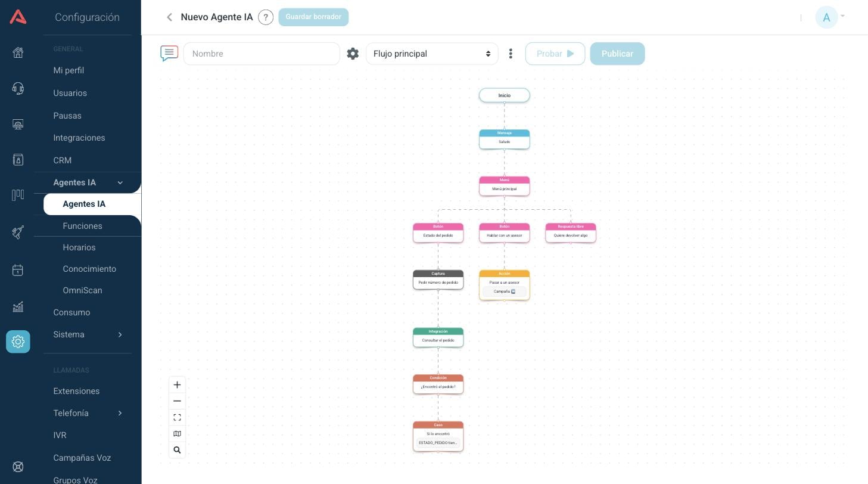Expand the Telefonía submenu
The width and height of the screenshot is (868, 484).
[x=120, y=413]
